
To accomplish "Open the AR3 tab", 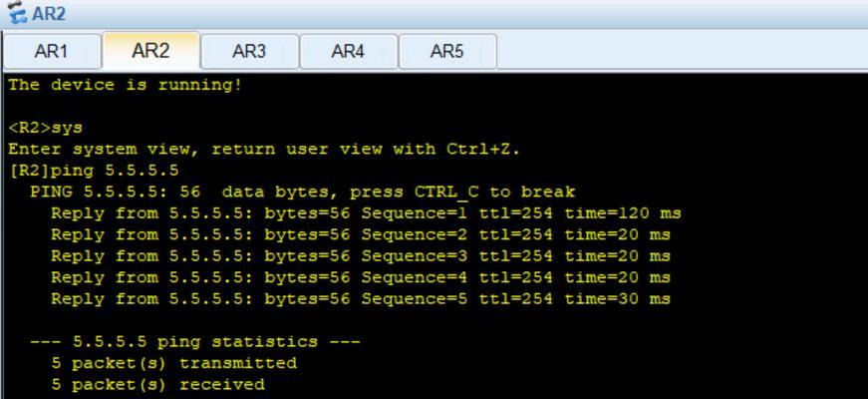I will pos(249,52).
